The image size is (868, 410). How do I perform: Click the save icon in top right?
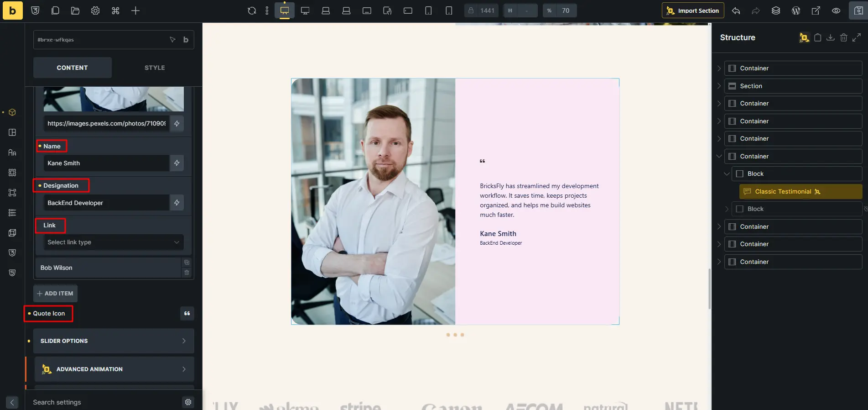(x=858, y=11)
